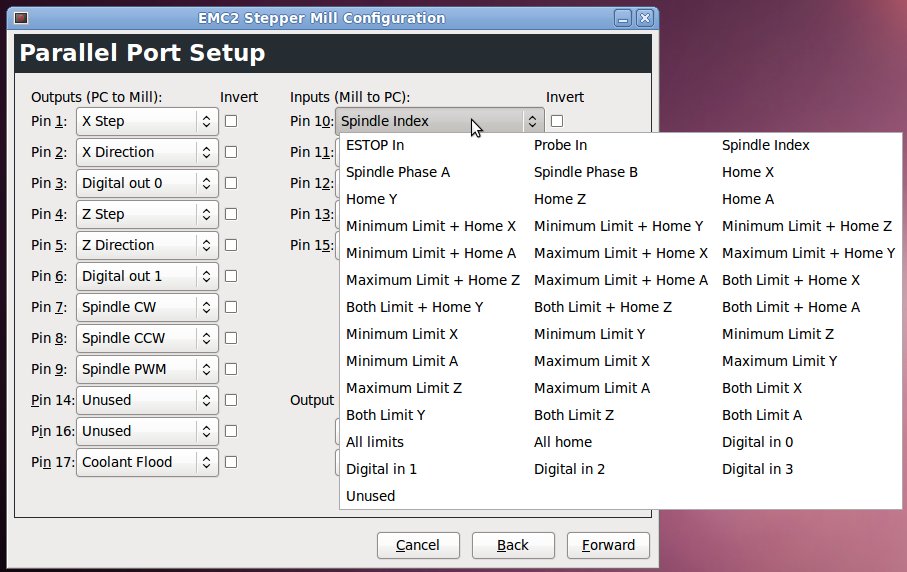Open Pin 9 Spindle PWM combo box
The image size is (907, 572).
coord(147,370)
